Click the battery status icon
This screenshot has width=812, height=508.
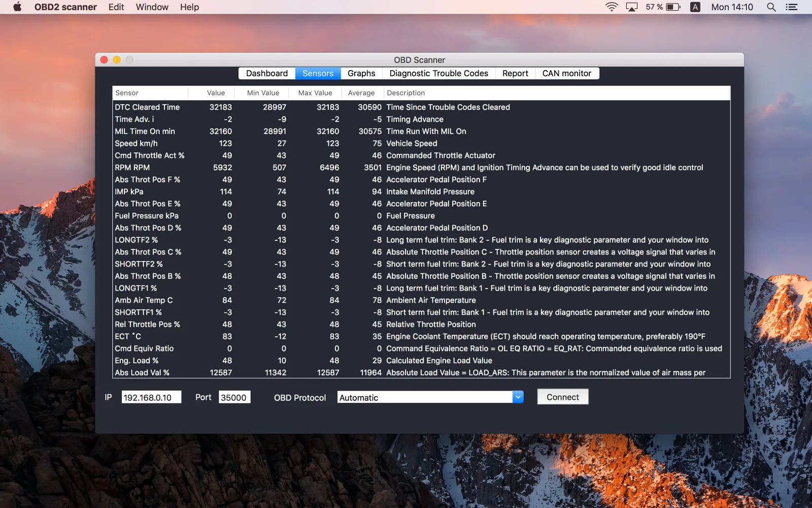point(673,7)
